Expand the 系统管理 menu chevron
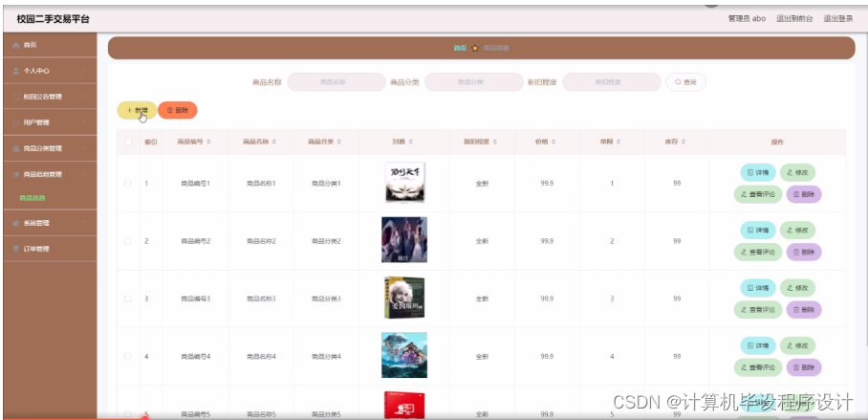 (x=85, y=223)
